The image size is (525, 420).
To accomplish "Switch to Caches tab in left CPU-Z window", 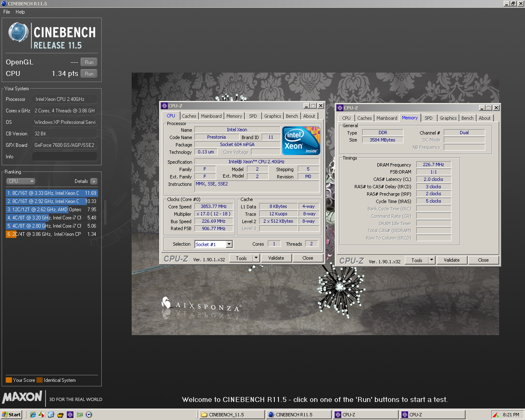I will tap(189, 116).
